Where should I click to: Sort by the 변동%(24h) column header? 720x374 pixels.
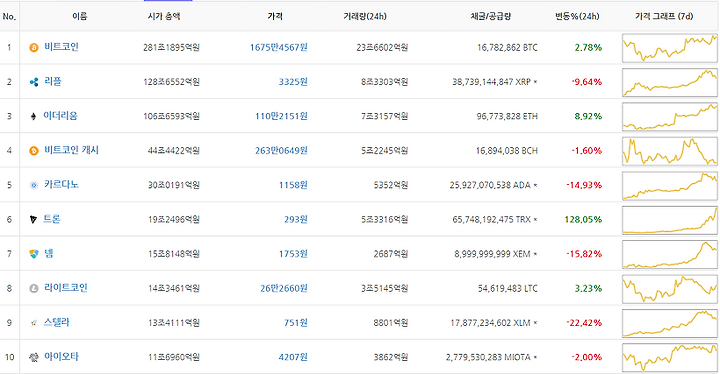pyautogui.click(x=577, y=17)
